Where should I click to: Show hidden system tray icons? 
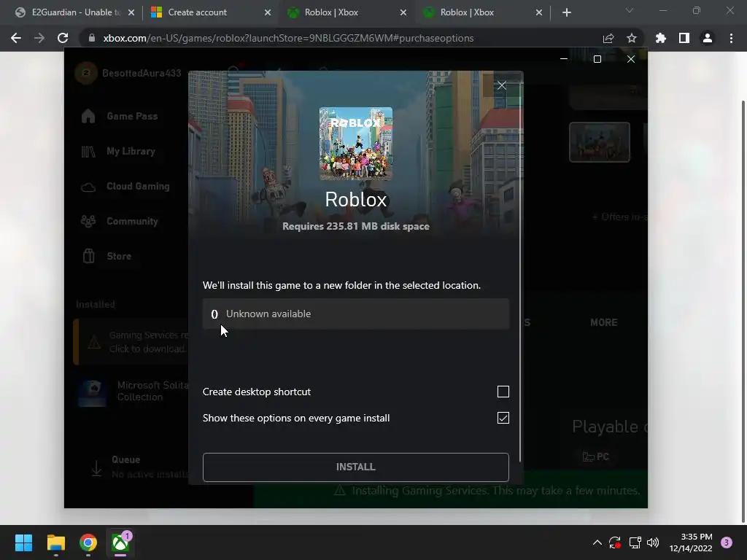[x=597, y=542]
